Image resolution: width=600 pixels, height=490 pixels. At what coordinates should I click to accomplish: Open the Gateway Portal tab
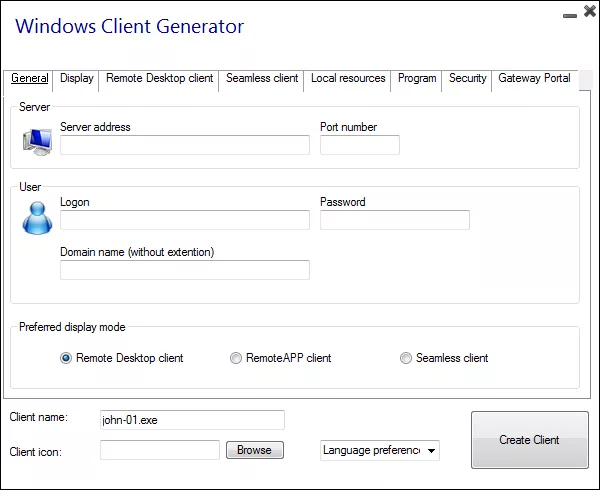(x=534, y=78)
